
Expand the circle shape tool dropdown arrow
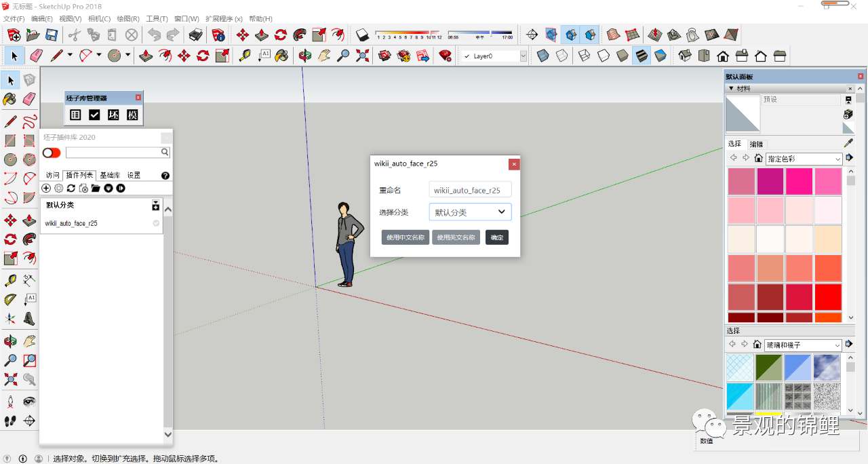click(x=127, y=56)
